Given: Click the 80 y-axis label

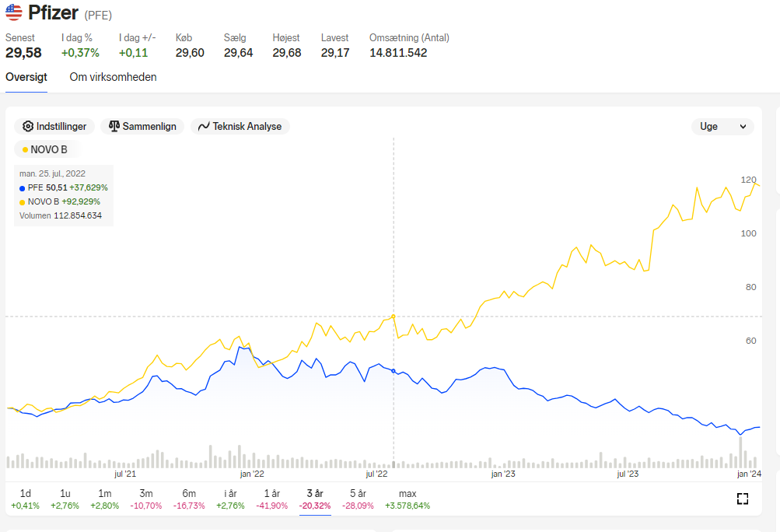Looking at the screenshot, I should click(750, 287).
